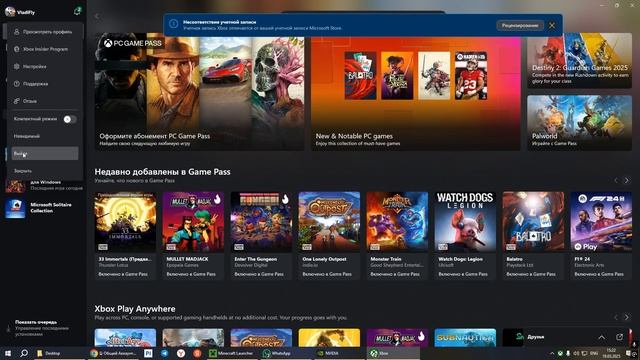Open the Monster Train game card
Viewport: 640px width, 360px height.
tap(397, 236)
